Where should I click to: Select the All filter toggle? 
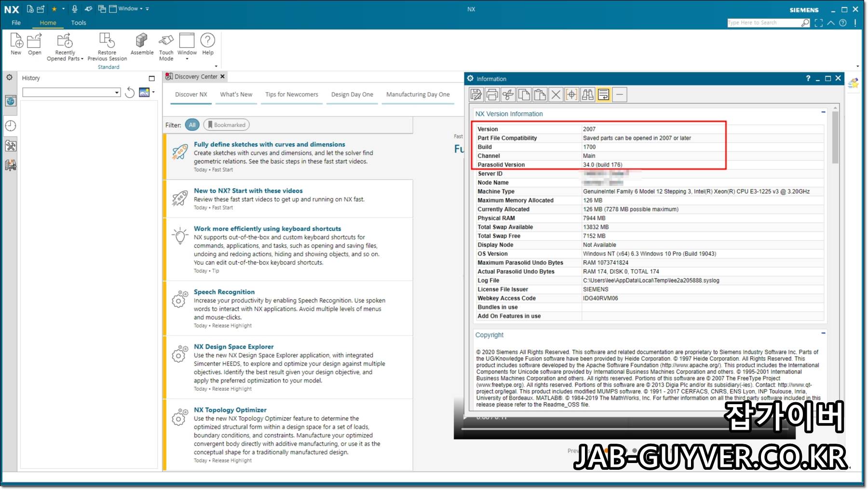(192, 125)
